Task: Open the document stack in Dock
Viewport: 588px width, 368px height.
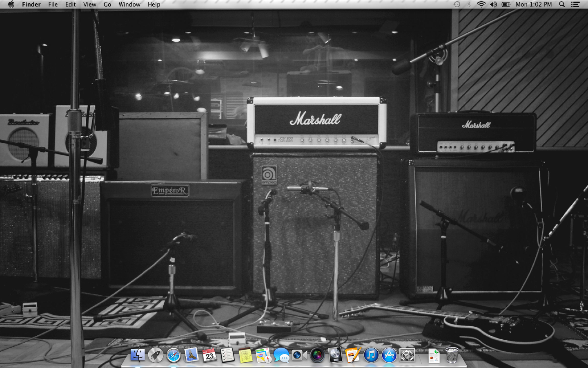Action: 434,355
